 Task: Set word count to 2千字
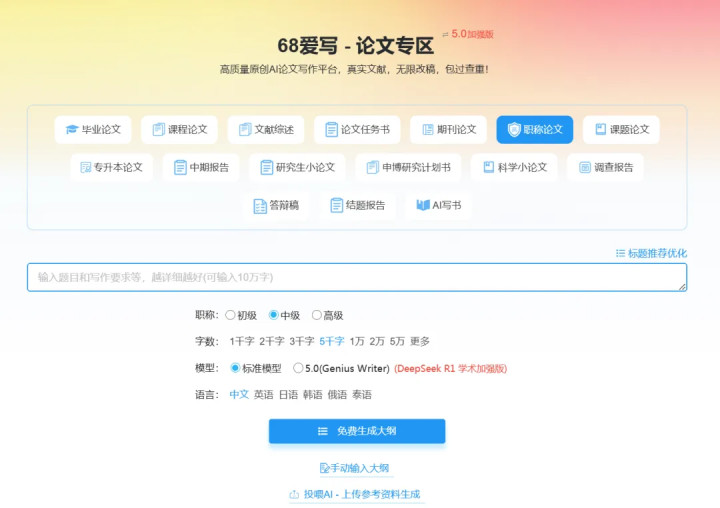pyautogui.click(x=272, y=341)
